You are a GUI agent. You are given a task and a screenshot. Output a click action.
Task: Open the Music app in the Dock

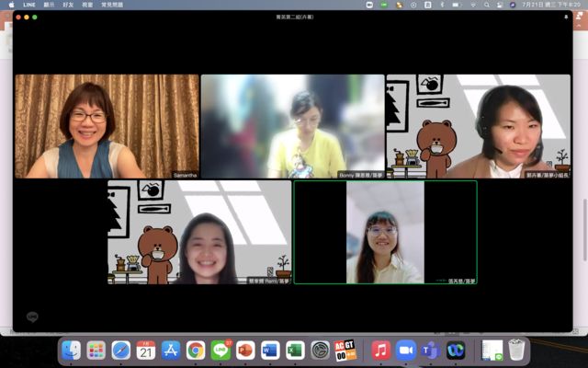[380, 351]
